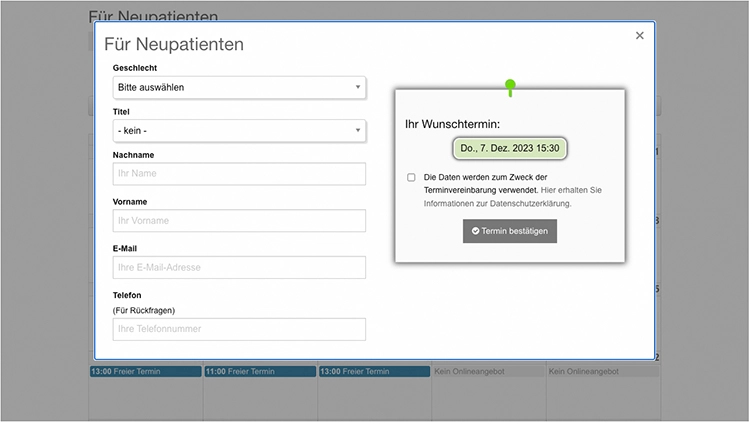Screen dimensions: 750x422
Task: Open the Titel dropdown showing kein
Action: [239, 131]
